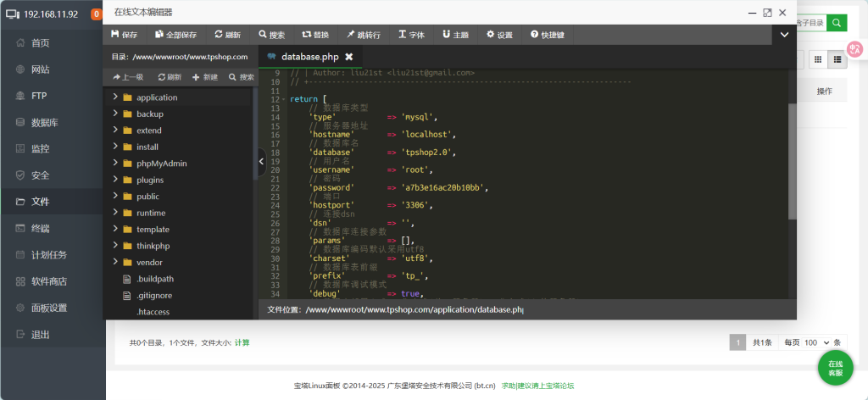
Task: Go to 软件商店 in the left sidebar
Action: tap(48, 281)
